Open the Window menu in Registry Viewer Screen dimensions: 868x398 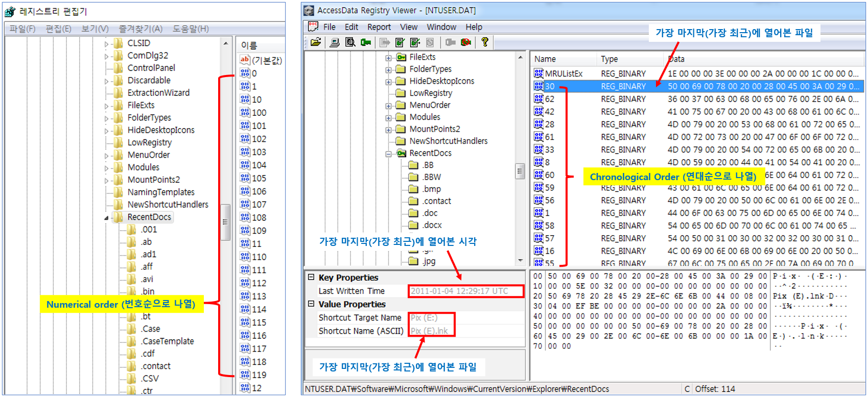441,27
